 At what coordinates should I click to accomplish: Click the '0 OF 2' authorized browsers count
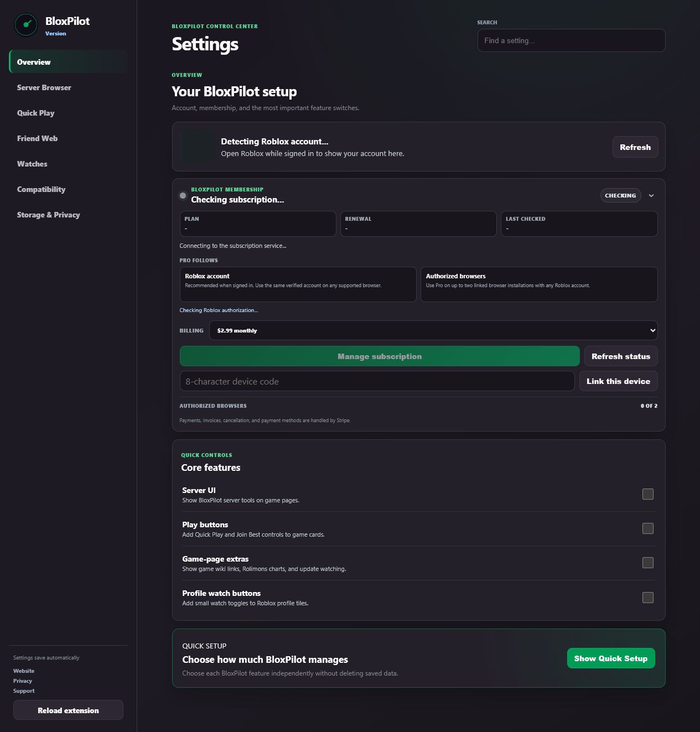pos(649,406)
